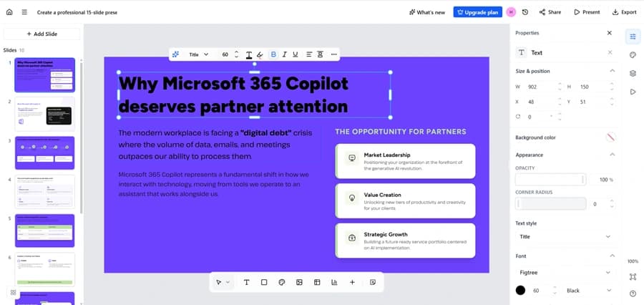Viewport: 644px width, 305px height.
Task: Open horizontal text alignment options
Action: point(309,54)
